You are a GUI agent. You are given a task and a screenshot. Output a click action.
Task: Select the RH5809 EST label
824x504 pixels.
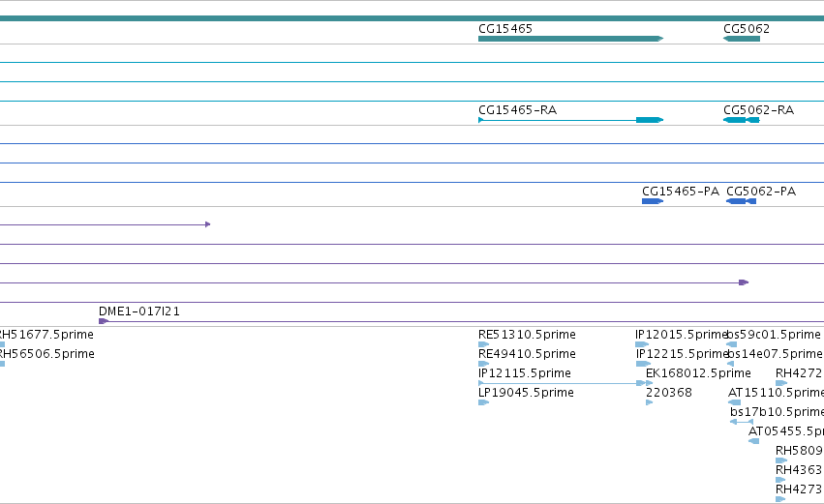799,452
